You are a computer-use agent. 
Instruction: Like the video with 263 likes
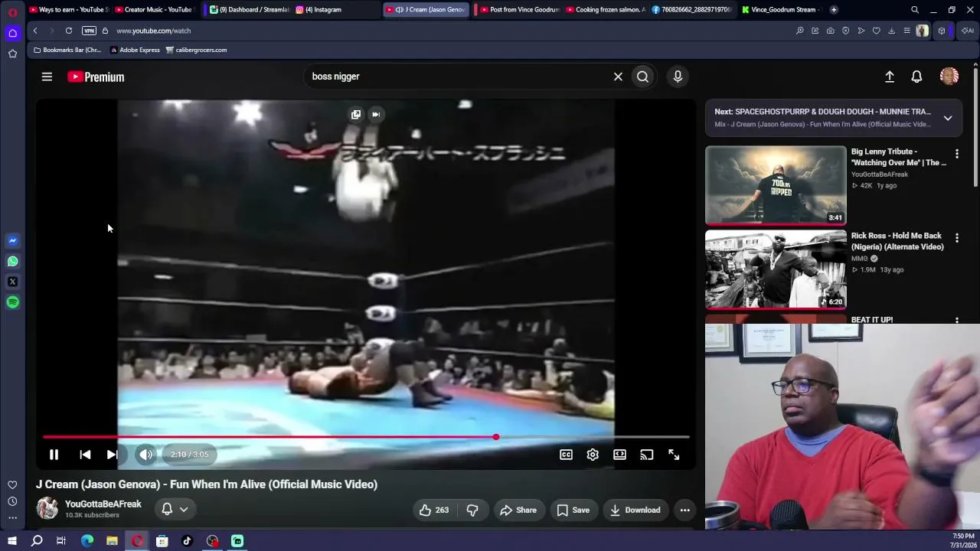[433, 510]
